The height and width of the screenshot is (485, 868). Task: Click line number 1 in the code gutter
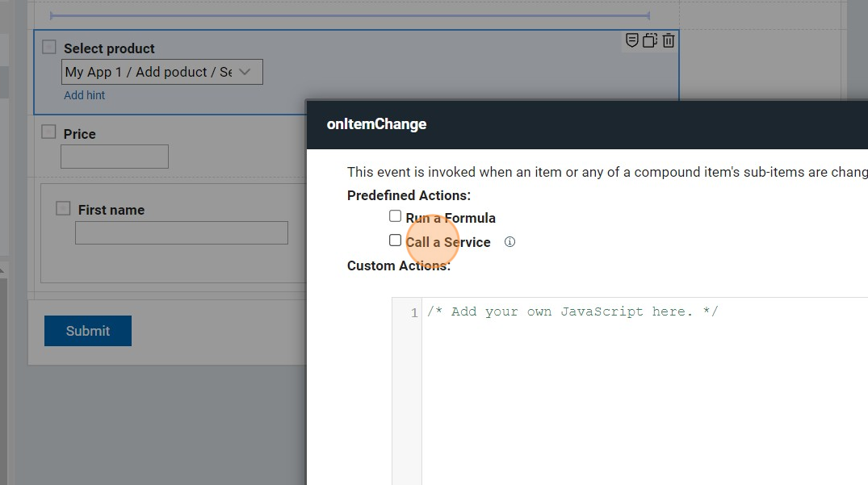pyautogui.click(x=413, y=313)
